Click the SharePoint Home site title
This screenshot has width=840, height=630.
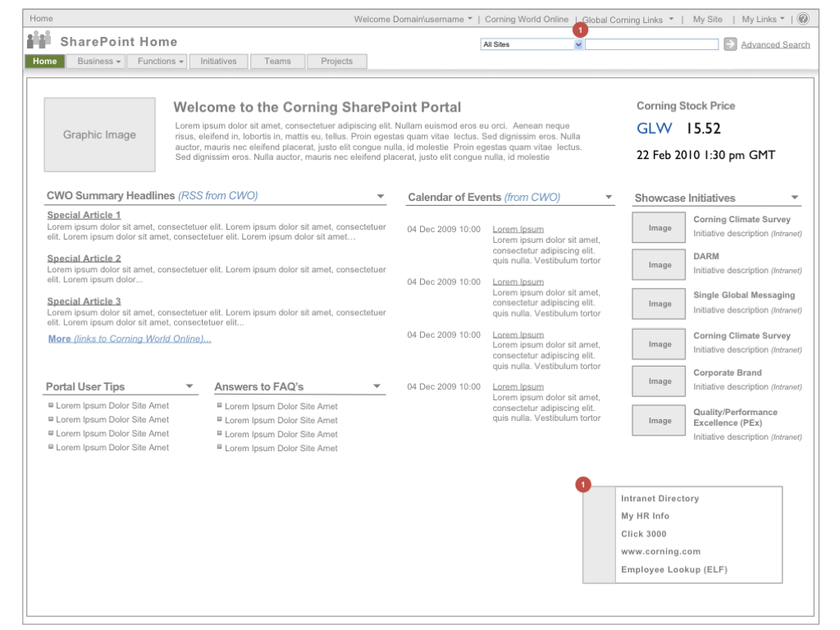coord(119,42)
